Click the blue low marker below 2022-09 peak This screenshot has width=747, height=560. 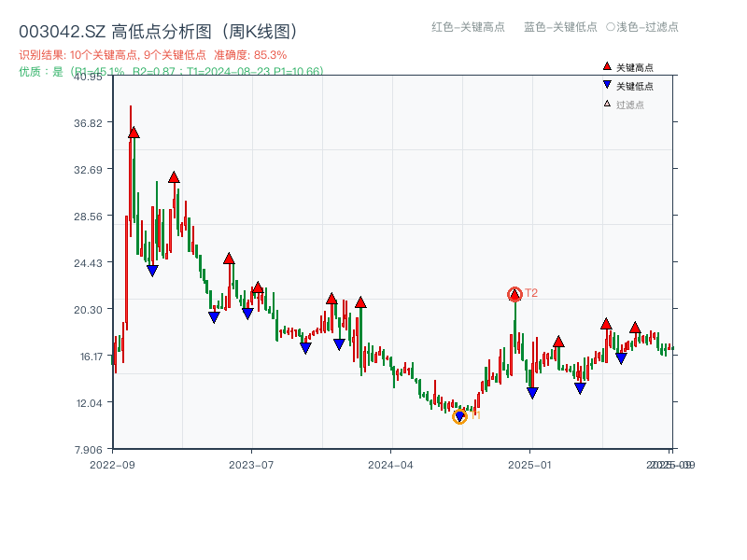pyautogui.click(x=153, y=270)
